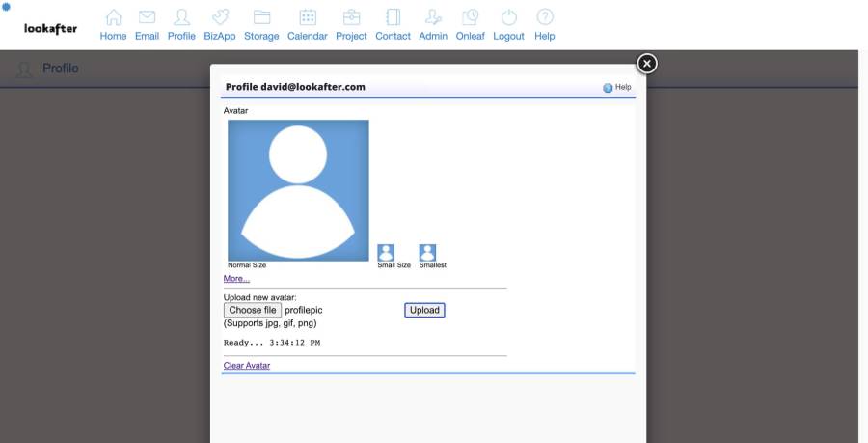This screenshot has height=443, width=868.
Task: Click the Clear Avatar link
Action: pos(247,366)
